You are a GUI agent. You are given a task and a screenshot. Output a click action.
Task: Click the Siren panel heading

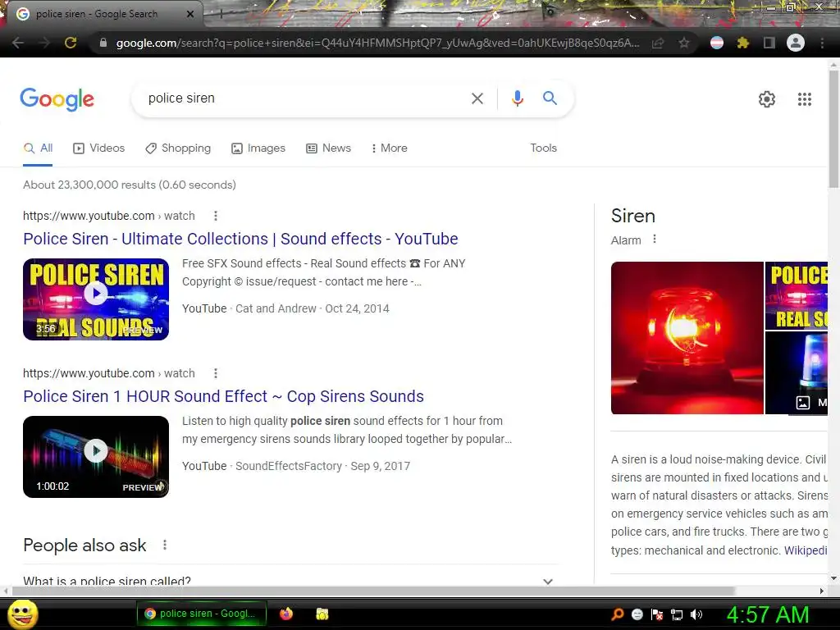tap(633, 216)
